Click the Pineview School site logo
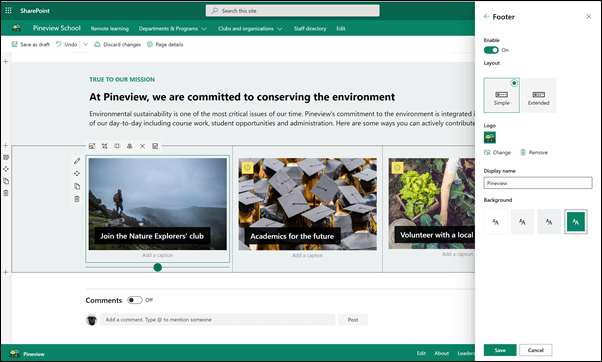The image size is (602, 362). 16,28
